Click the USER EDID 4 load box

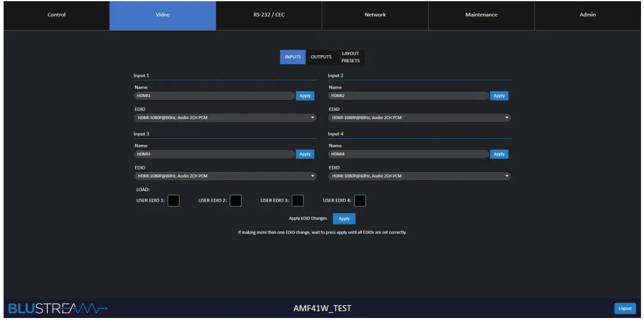pyautogui.click(x=360, y=201)
